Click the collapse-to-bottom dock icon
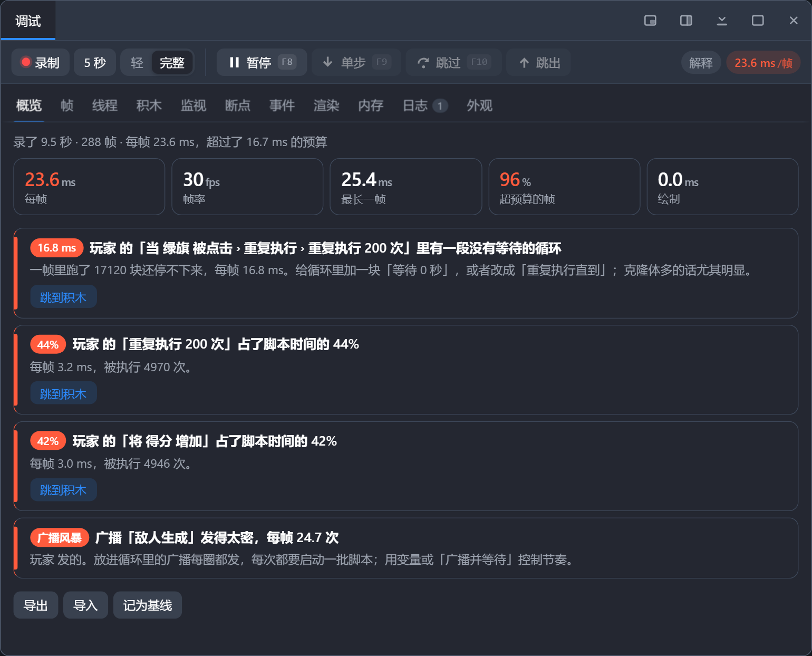Screen dimensions: 812x656 coord(722,21)
